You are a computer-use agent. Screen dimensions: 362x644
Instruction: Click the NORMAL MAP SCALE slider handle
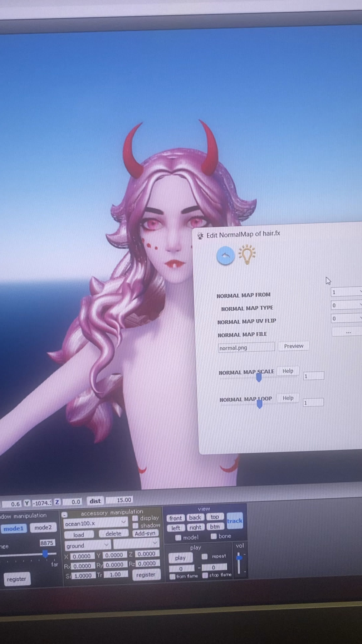259,378
